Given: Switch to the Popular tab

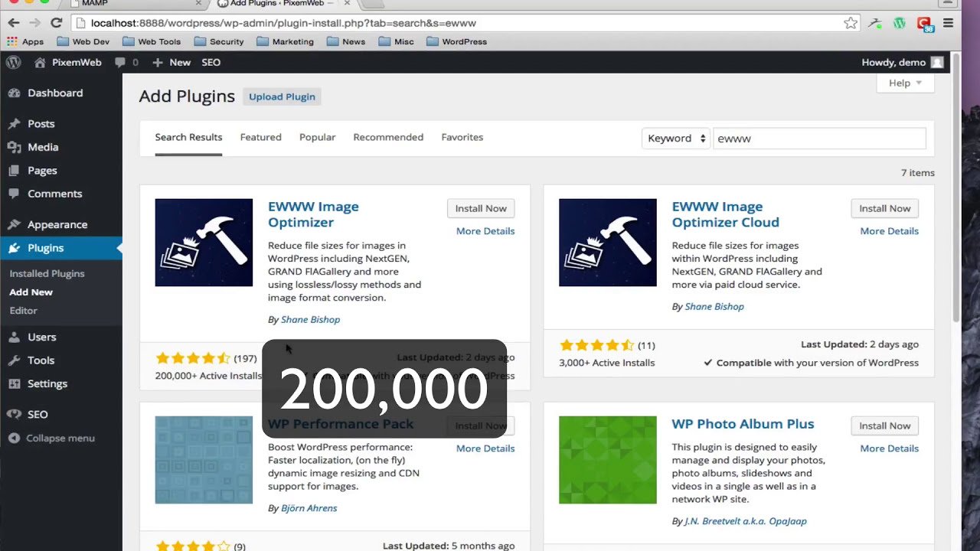Looking at the screenshot, I should coord(317,137).
